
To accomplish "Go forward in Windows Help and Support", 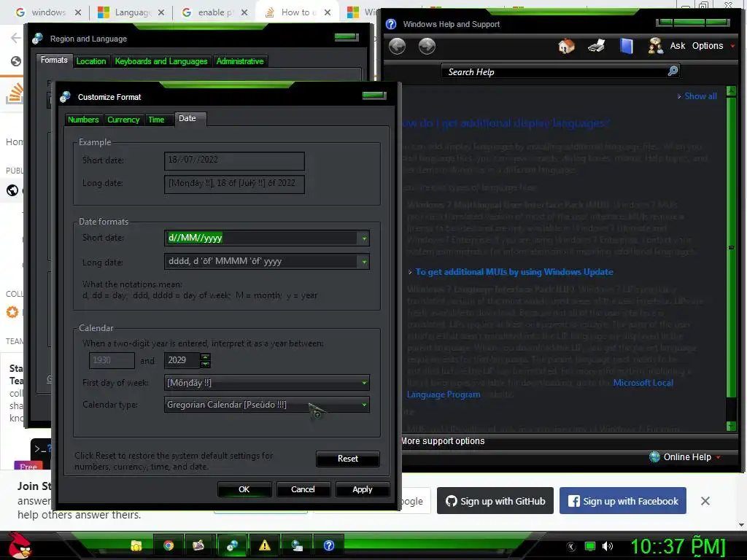I will click(x=427, y=46).
